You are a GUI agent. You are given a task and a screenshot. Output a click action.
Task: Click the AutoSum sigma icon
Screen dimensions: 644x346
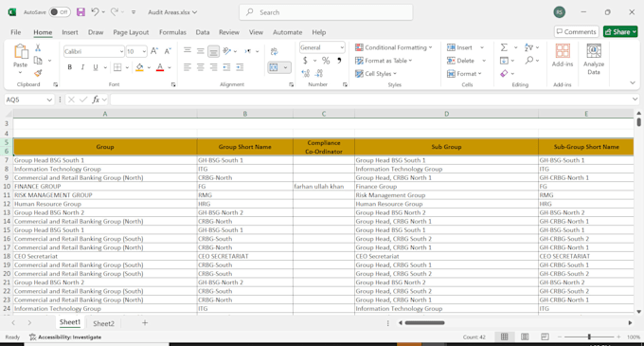coord(504,47)
